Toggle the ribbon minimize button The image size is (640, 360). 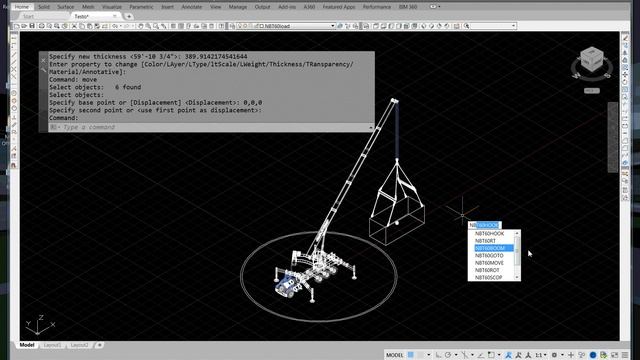tap(433, 7)
